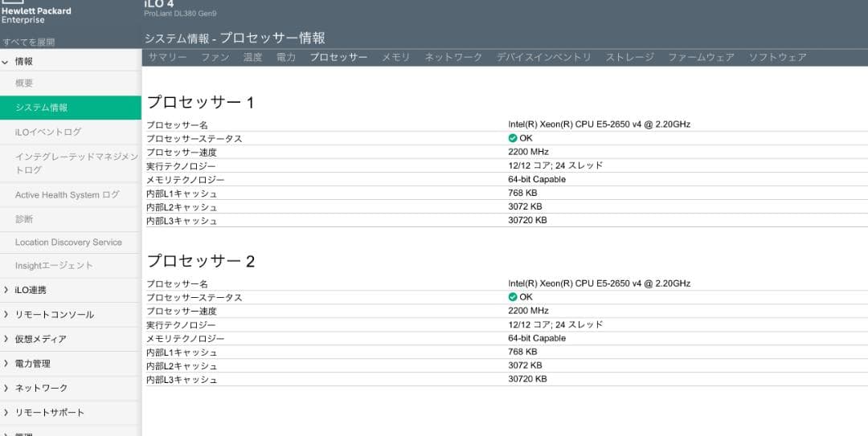Screen dimensions: 868x436
Task: Click the プロセッサー 1 heading
Action: (200, 102)
